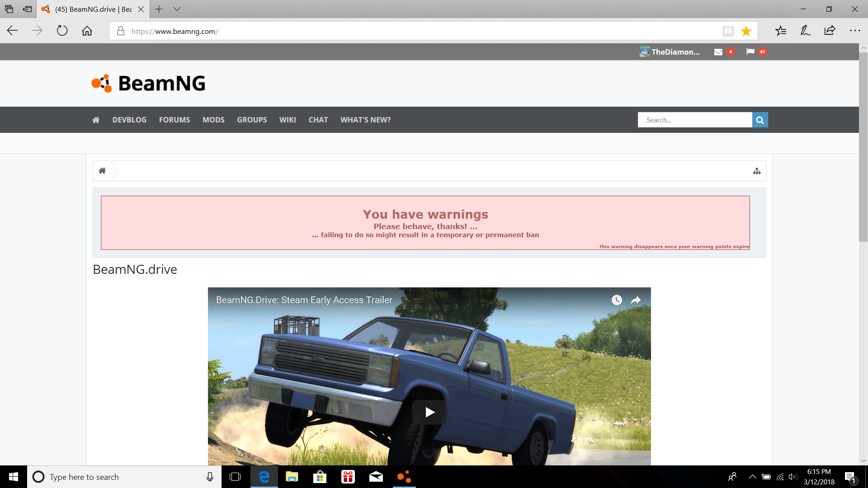Click the browser address bar URL
Viewport: 868px width, 488px height.
pos(175,31)
